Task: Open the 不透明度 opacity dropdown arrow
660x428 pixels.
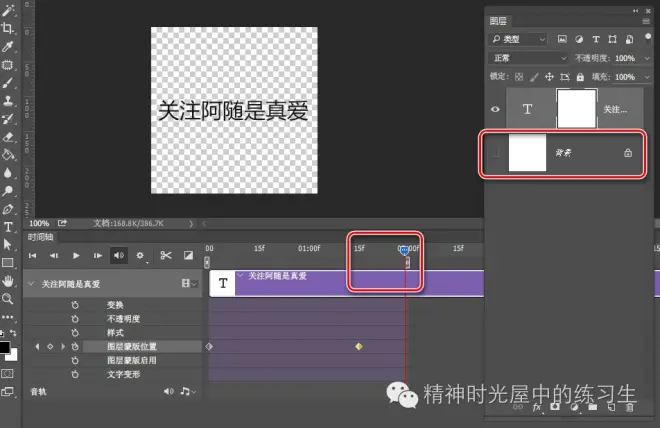Action: click(647, 58)
